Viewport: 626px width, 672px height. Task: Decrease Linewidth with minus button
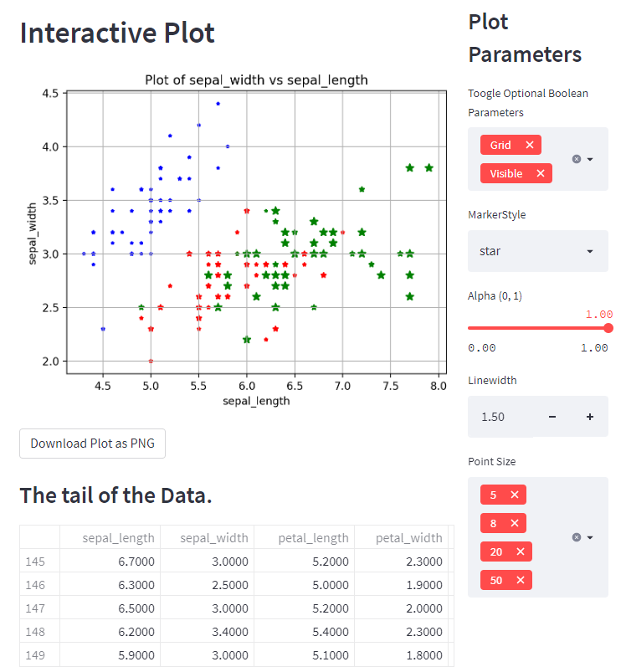point(552,417)
